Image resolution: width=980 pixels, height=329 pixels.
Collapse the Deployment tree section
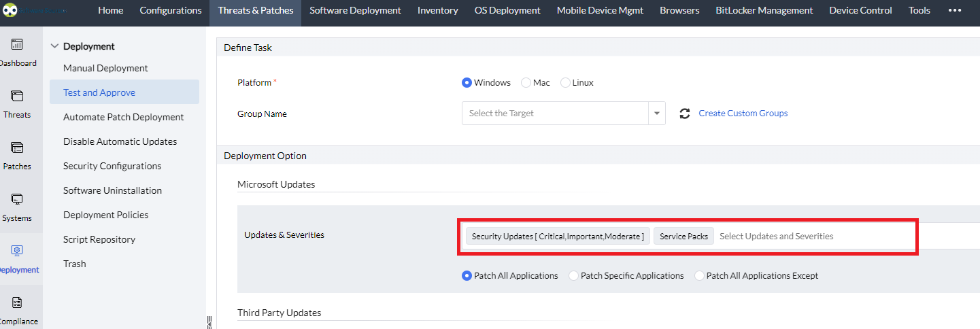(55, 46)
